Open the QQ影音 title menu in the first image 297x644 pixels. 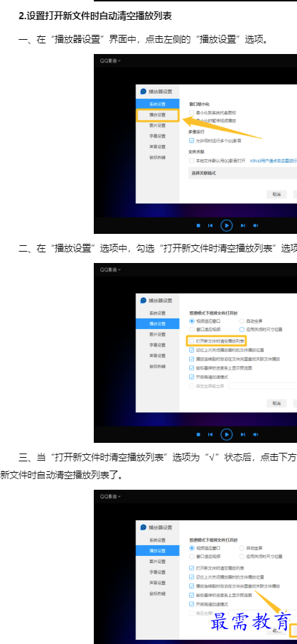click(110, 61)
